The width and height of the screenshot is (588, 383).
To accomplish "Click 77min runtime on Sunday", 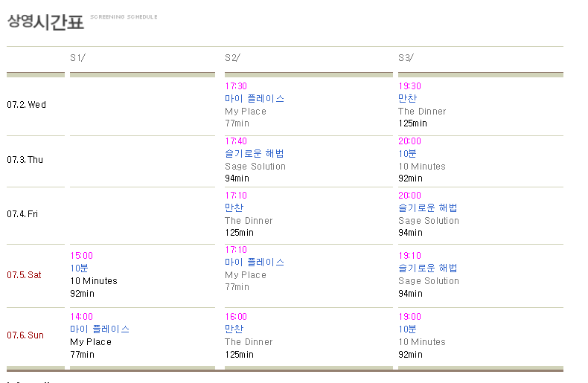I will pyautogui.click(x=82, y=355).
